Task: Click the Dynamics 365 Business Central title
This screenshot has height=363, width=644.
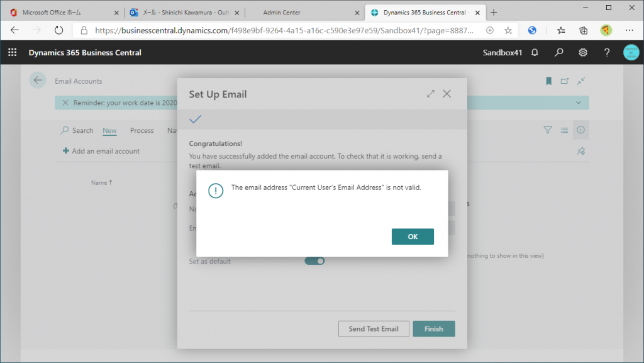Action: point(85,53)
